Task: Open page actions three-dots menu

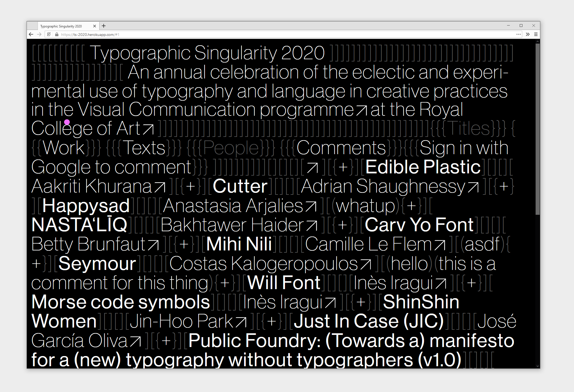Action: click(518, 34)
